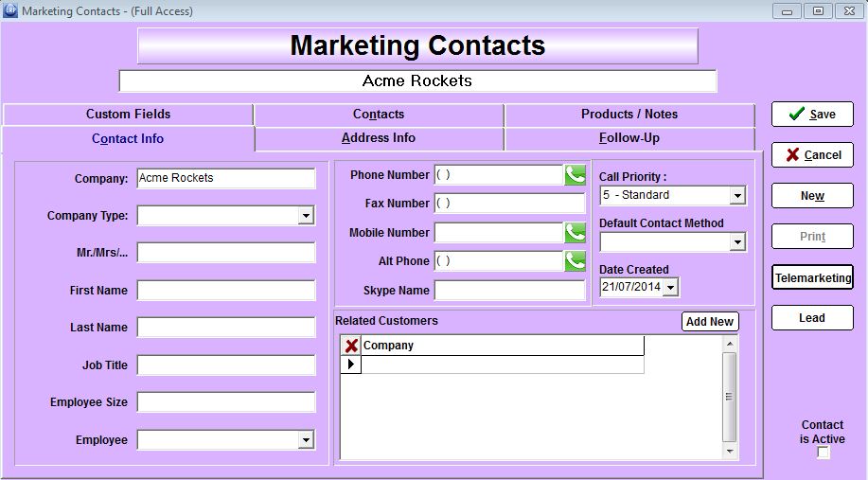868x480 pixels.
Task: Go to the Follow-Up tab
Action: tap(629, 138)
